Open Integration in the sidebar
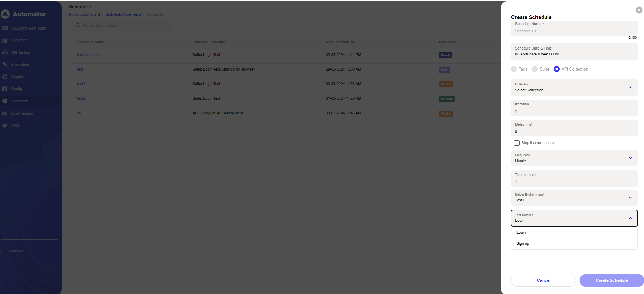Image resolution: width=644 pixels, height=294 pixels. tap(20, 64)
